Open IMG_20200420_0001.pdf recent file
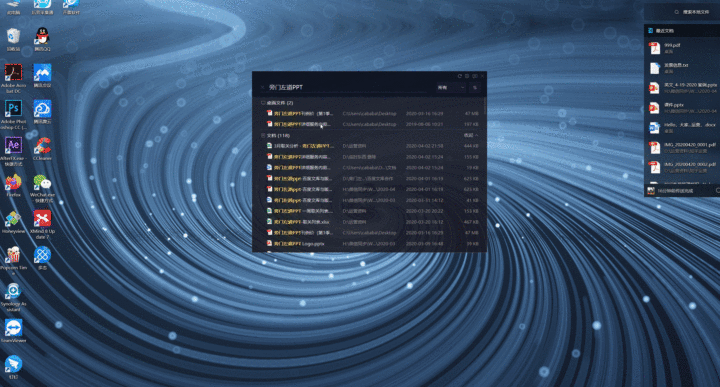Image resolution: width=720 pixels, height=387 pixels. coord(683,147)
